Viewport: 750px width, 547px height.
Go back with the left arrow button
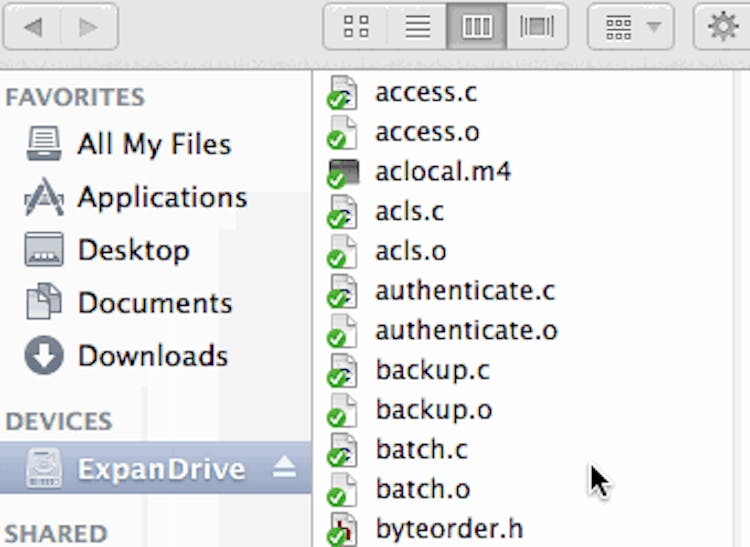pos(33,26)
